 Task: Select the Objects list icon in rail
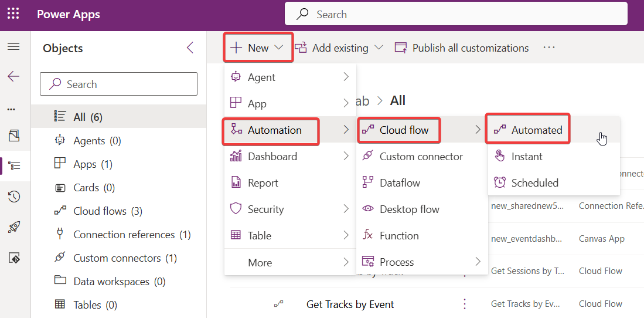click(x=14, y=166)
